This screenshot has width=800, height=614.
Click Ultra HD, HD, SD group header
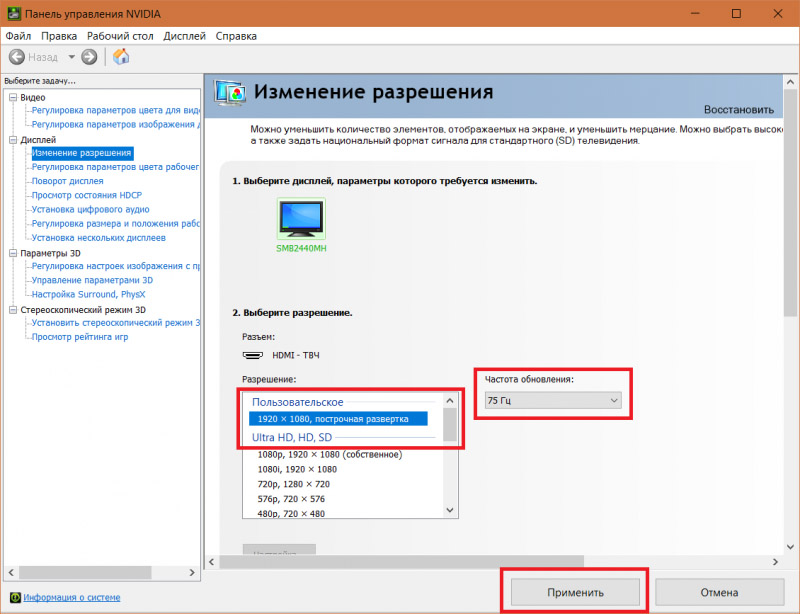[x=292, y=437]
